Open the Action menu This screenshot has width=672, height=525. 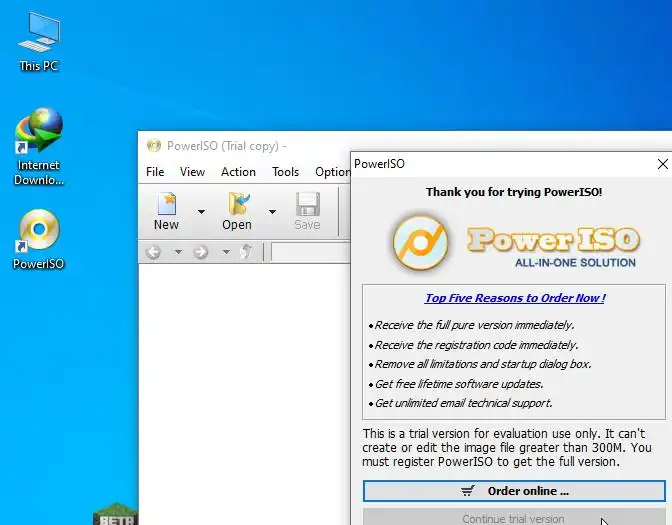click(238, 172)
